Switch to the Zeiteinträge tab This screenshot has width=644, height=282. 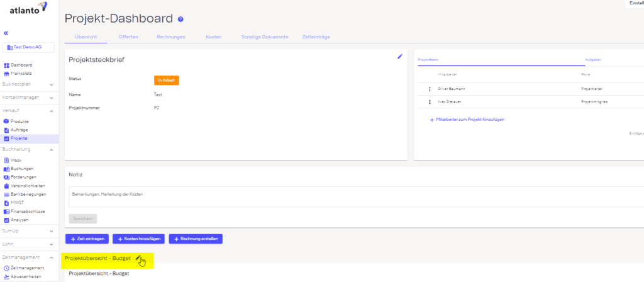pyautogui.click(x=316, y=37)
